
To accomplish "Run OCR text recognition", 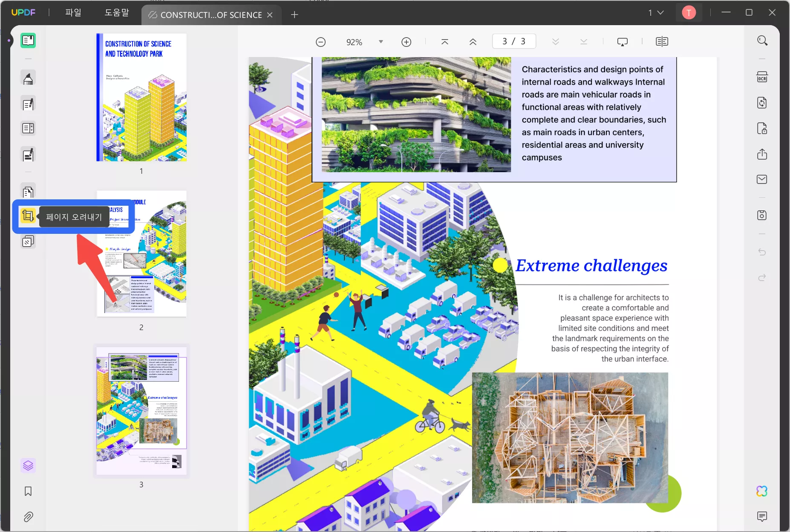I will coord(762,77).
